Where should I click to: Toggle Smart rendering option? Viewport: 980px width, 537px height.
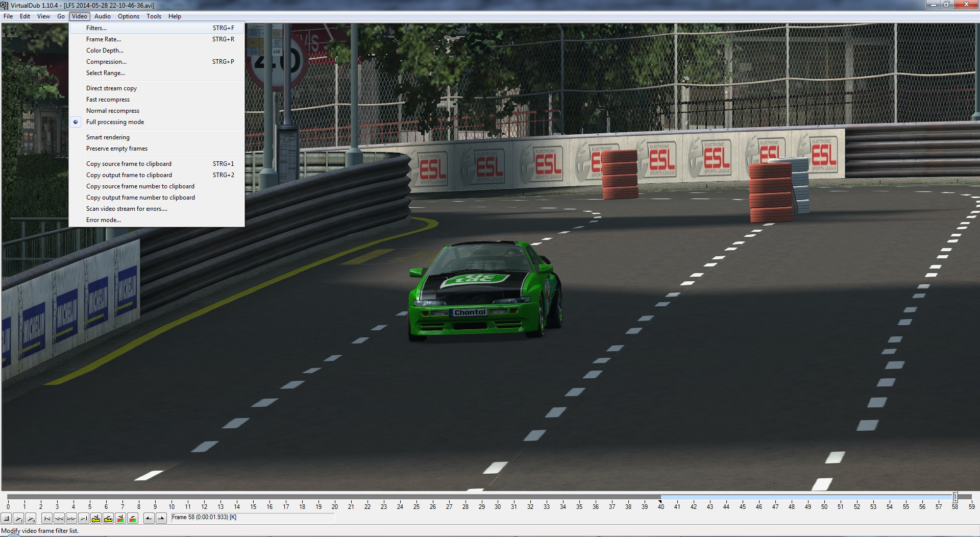[108, 137]
